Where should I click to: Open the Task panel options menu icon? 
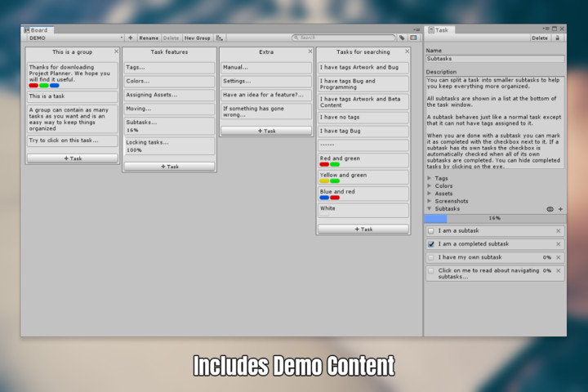546,29
